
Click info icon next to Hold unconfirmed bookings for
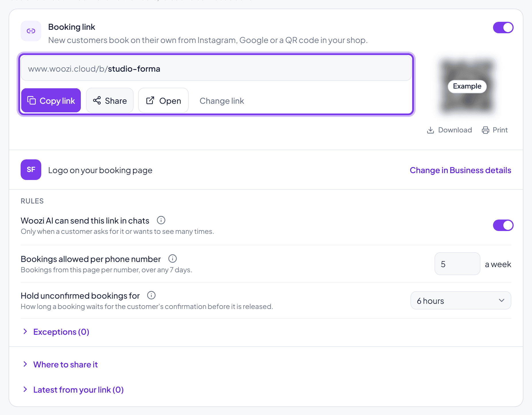151,295
